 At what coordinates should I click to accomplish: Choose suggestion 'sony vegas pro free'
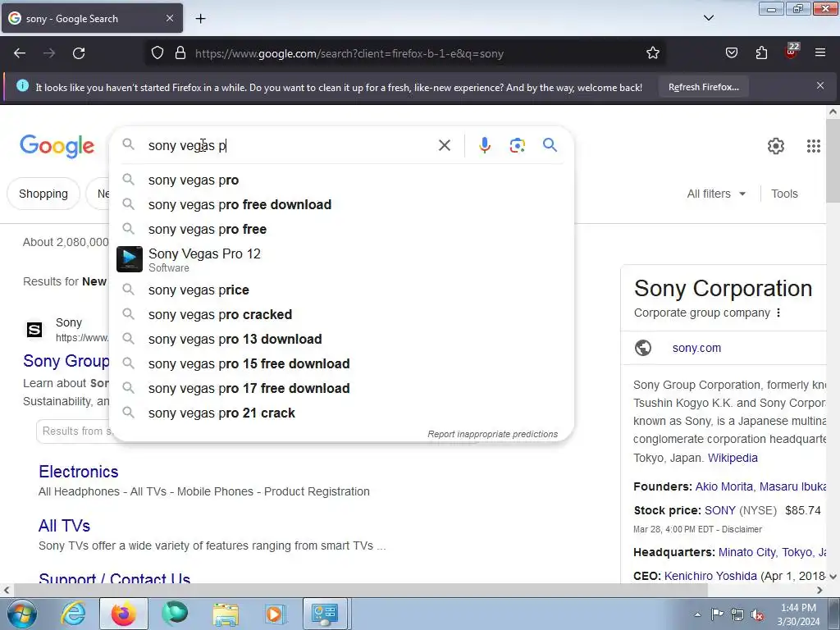pyautogui.click(x=341, y=230)
